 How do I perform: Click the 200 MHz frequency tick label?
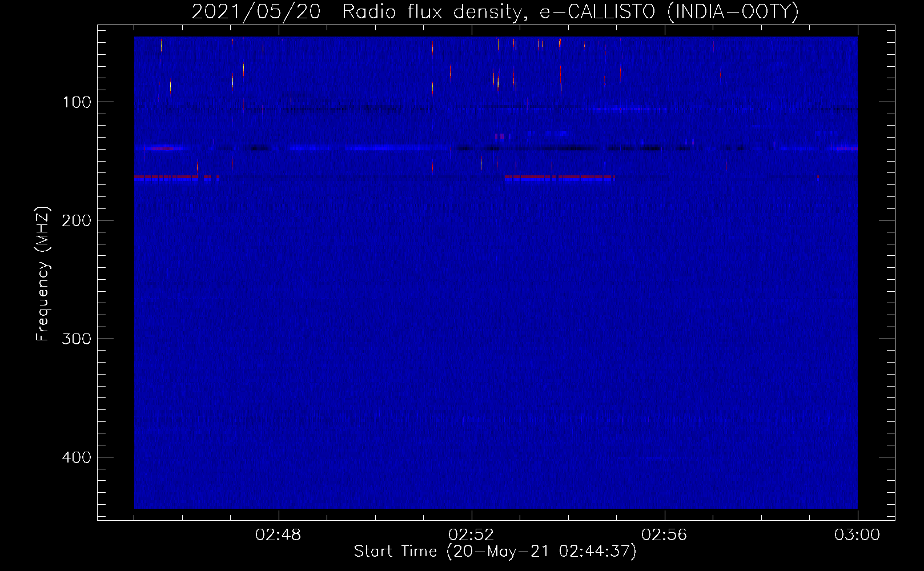click(x=77, y=220)
